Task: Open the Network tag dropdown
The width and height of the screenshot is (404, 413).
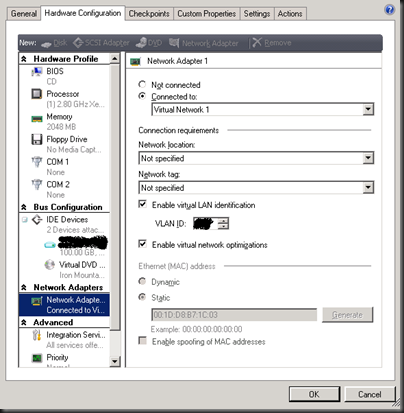Action: [x=368, y=188]
